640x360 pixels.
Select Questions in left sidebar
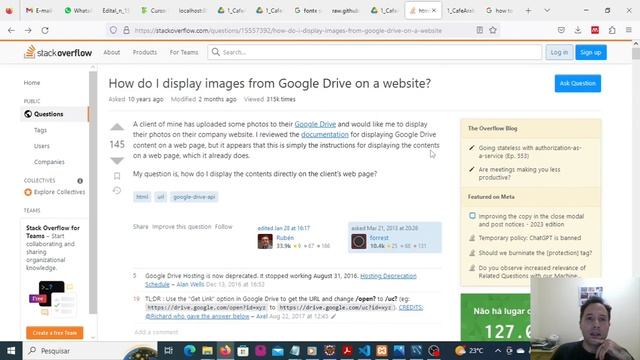coord(54,114)
